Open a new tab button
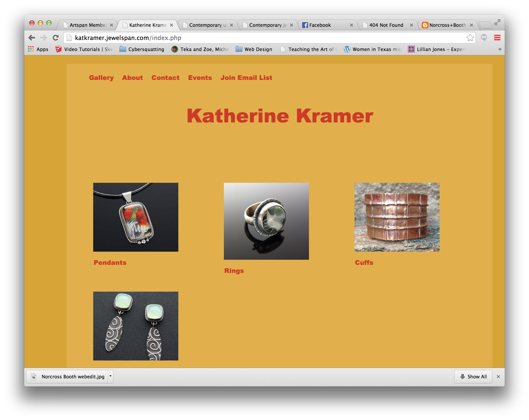529x420 pixels. (485, 25)
